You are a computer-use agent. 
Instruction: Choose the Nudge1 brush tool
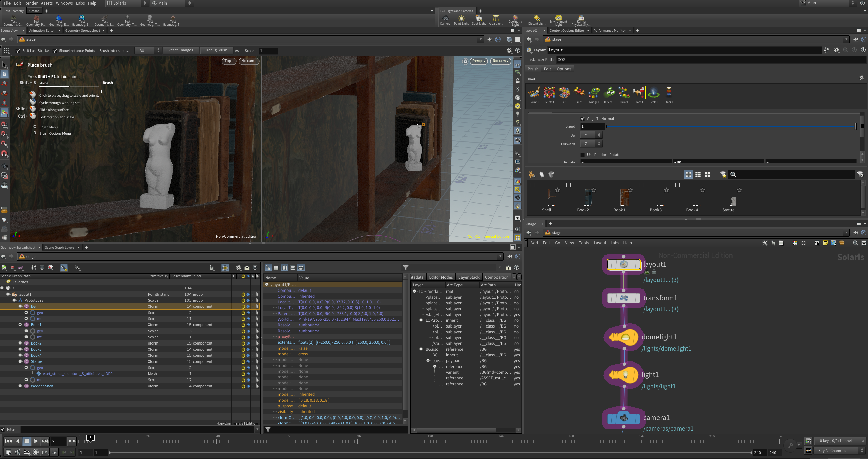[x=594, y=92]
